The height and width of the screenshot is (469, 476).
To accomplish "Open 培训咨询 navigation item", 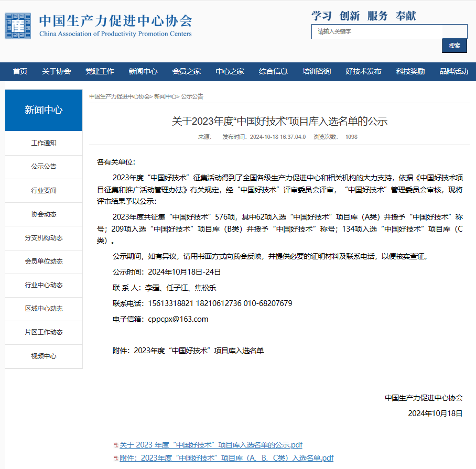I will click(x=316, y=72).
